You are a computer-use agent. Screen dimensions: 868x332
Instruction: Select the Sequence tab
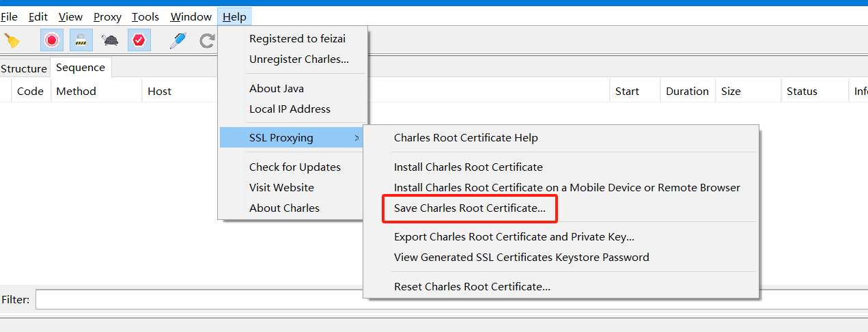point(81,67)
